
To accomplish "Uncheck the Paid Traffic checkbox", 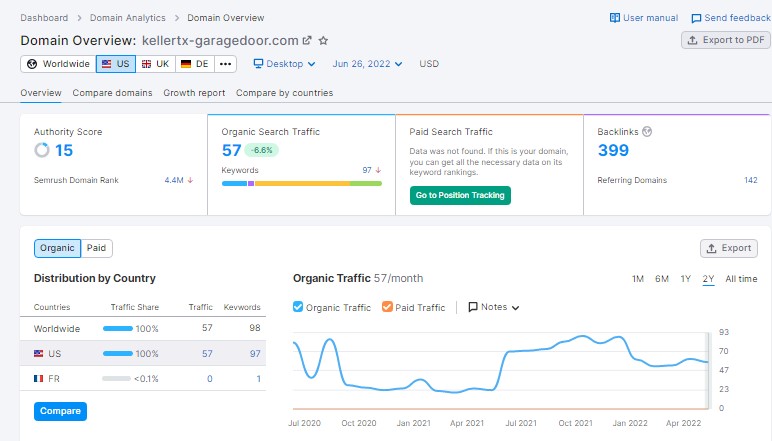I will (x=387, y=308).
